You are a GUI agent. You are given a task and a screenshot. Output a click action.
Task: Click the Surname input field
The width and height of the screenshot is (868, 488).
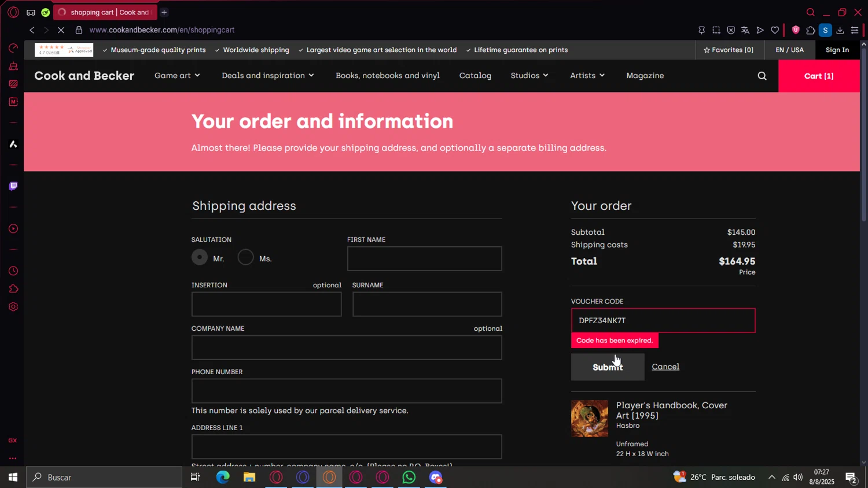[x=427, y=304]
